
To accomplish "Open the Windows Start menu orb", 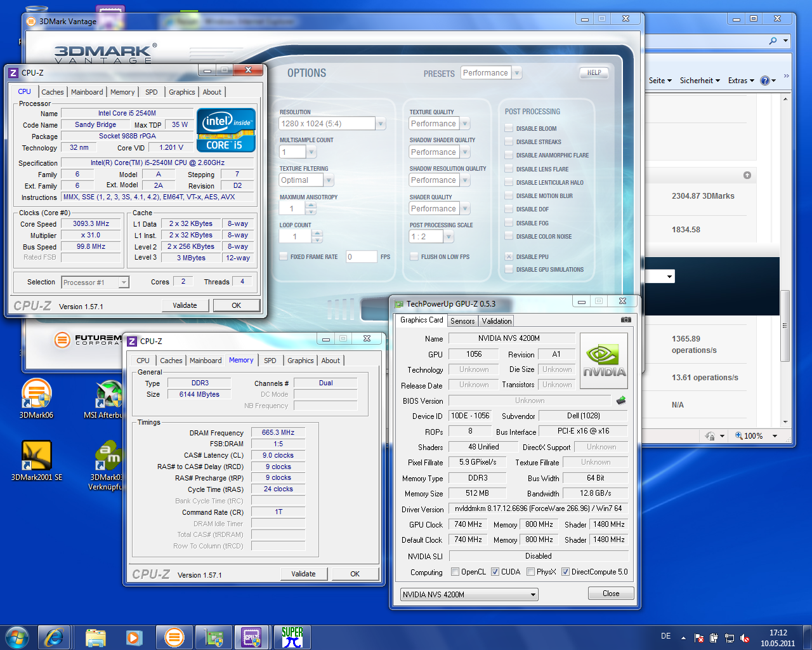I will [x=16, y=637].
